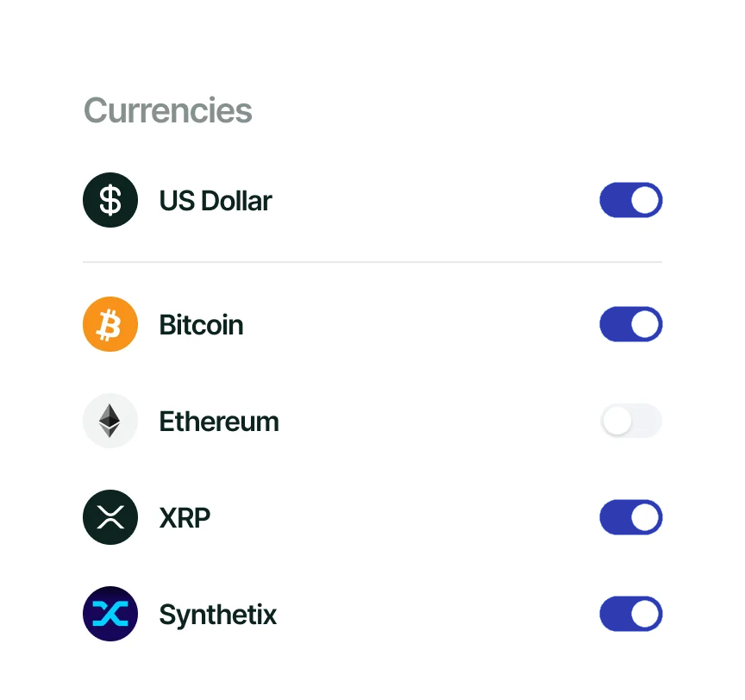745x700 pixels.
Task: Click the Synthetix currency name
Action: [x=218, y=615]
